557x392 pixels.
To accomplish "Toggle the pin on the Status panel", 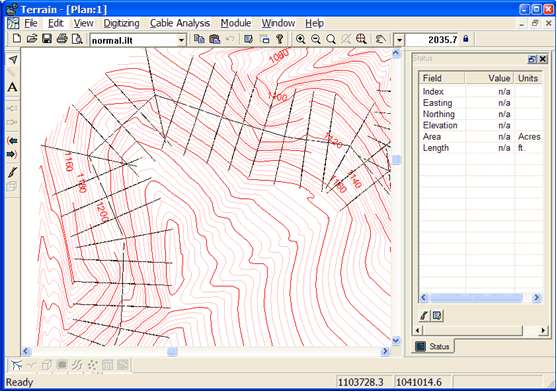I will [x=532, y=59].
